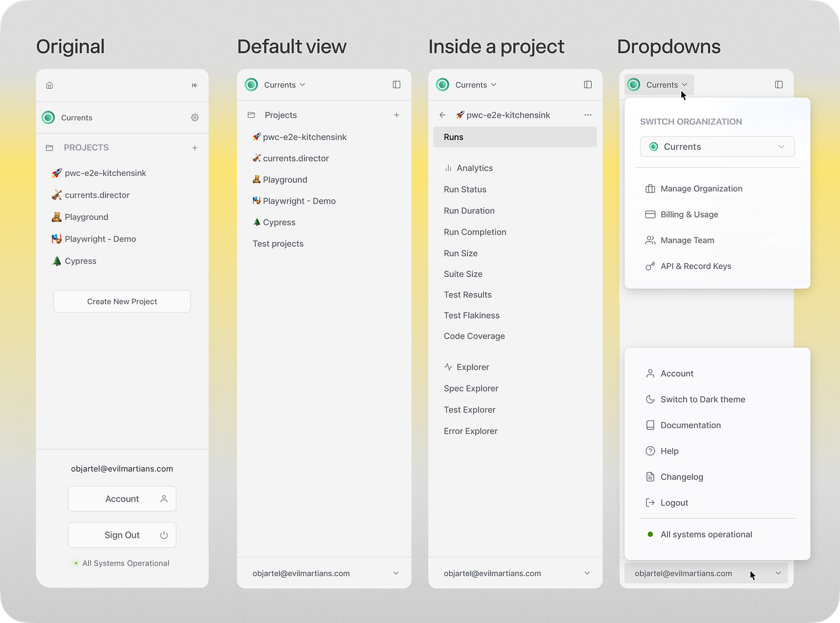Toggle sidebar panel icon in Default view
Screen dimensions: 840x623
point(397,85)
